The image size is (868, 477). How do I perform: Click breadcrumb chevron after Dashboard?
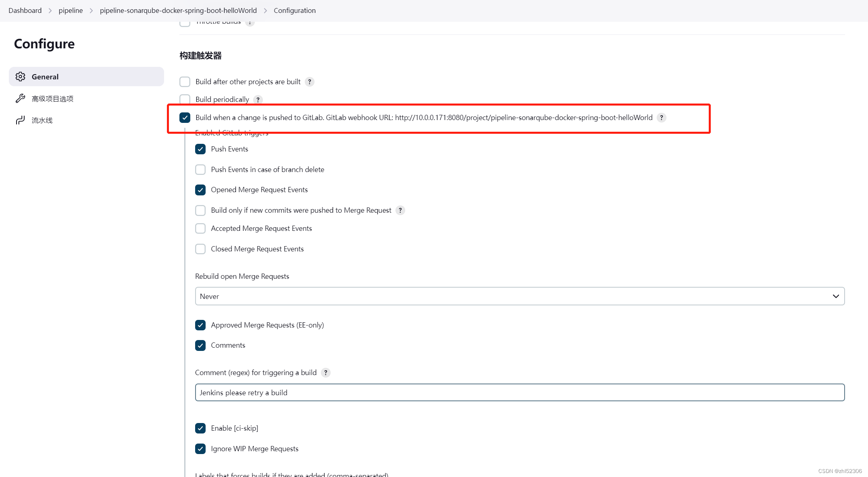tap(50, 10)
